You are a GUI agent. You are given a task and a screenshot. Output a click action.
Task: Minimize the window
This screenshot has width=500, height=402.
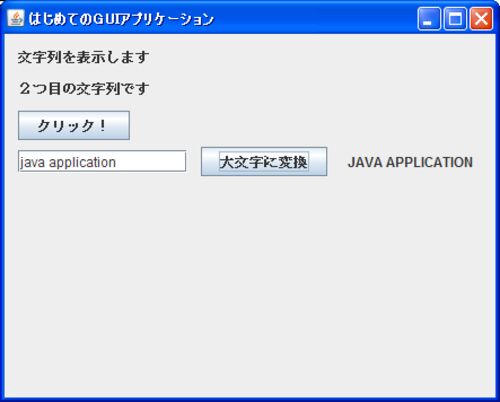(429, 19)
